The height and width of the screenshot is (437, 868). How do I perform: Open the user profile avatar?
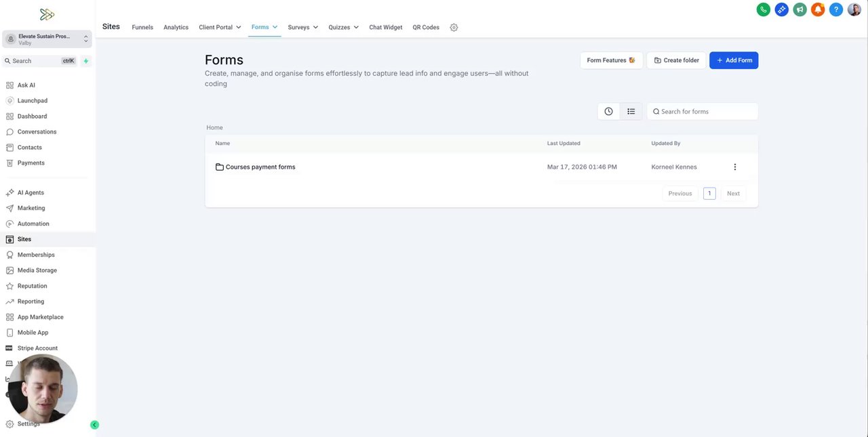point(854,9)
